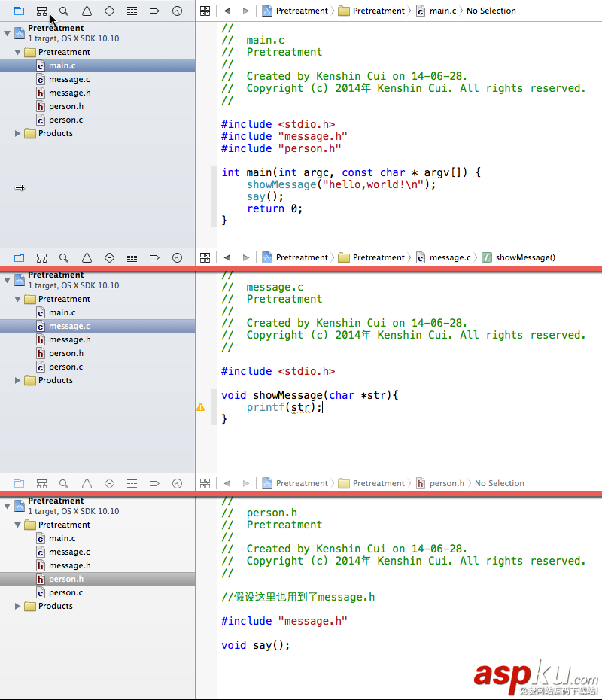The height and width of the screenshot is (700, 602).
Task: Open Project navigator in top panel
Action: pos(20,11)
